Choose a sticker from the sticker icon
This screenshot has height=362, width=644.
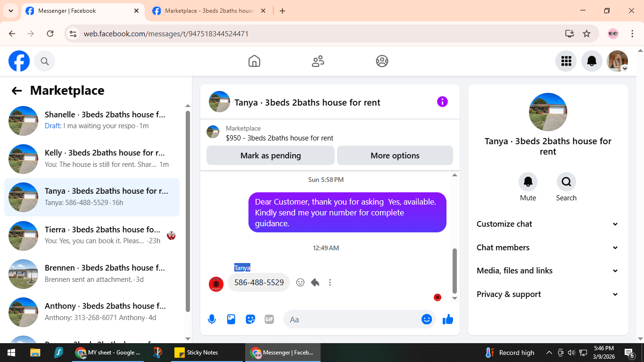pos(250,320)
